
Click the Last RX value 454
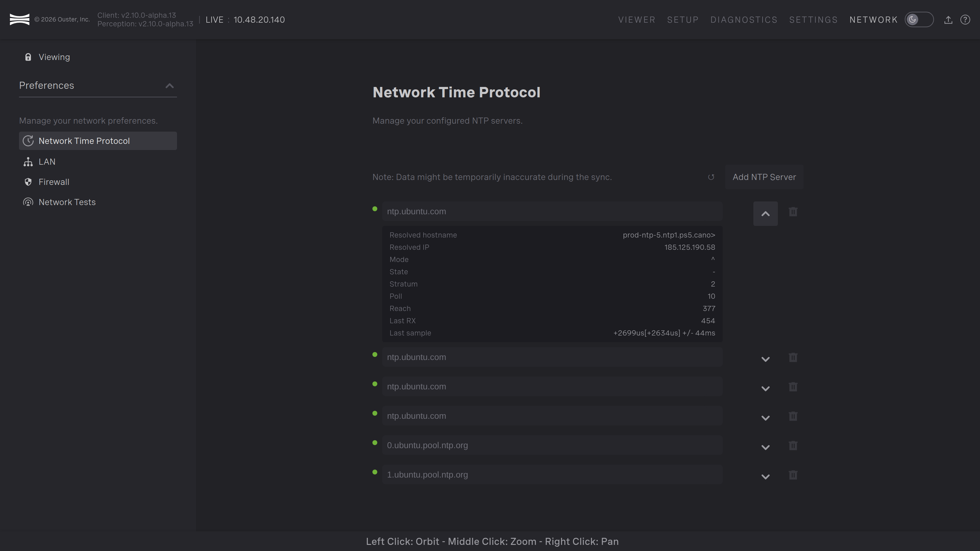(x=708, y=320)
